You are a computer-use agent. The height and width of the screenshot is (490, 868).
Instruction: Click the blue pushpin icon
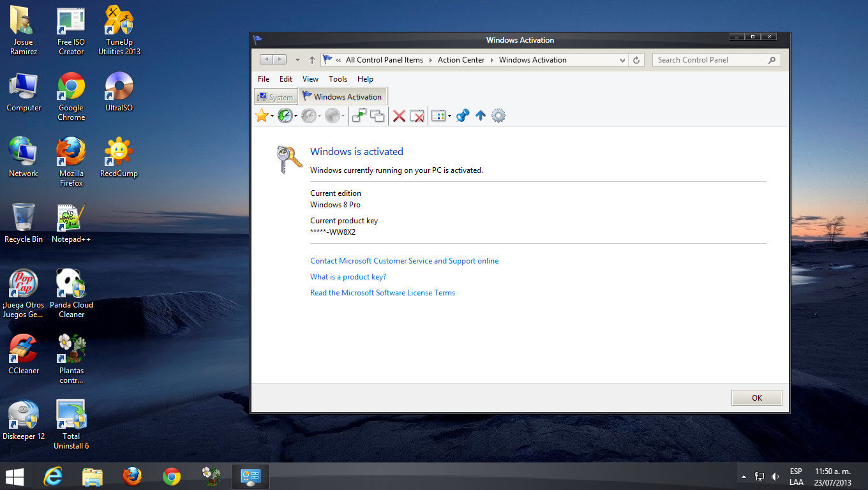(463, 115)
